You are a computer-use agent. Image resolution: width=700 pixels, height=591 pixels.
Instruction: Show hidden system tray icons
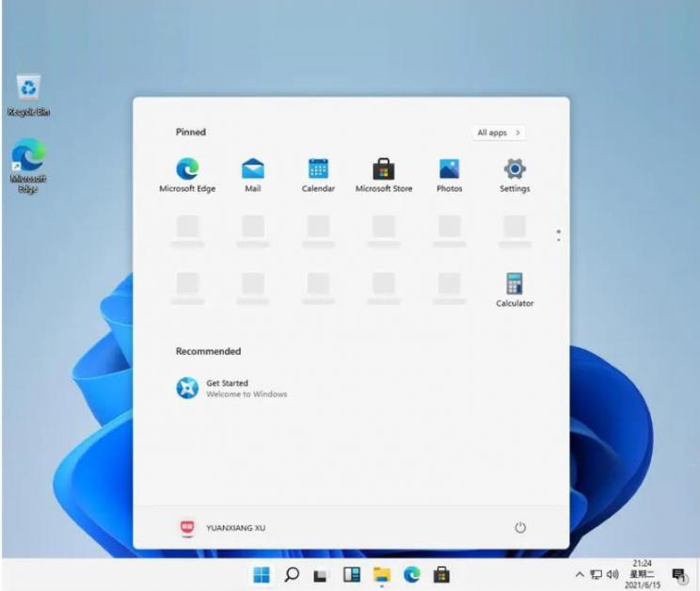pyautogui.click(x=580, y=574)
